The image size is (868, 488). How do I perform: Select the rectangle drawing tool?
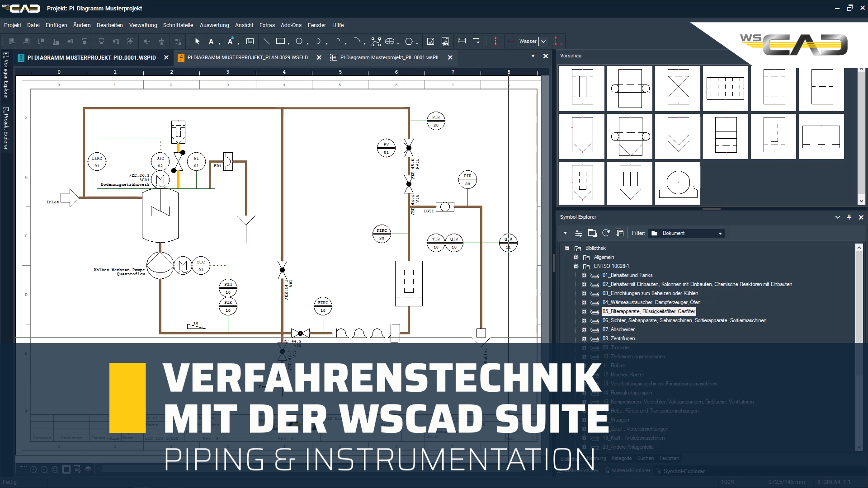coord(279,41)
